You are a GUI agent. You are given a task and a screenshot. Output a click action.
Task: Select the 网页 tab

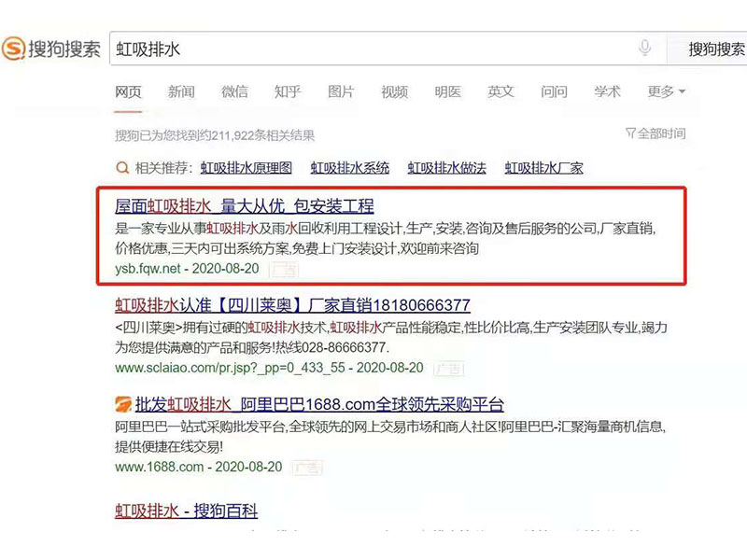coord(128,91)
